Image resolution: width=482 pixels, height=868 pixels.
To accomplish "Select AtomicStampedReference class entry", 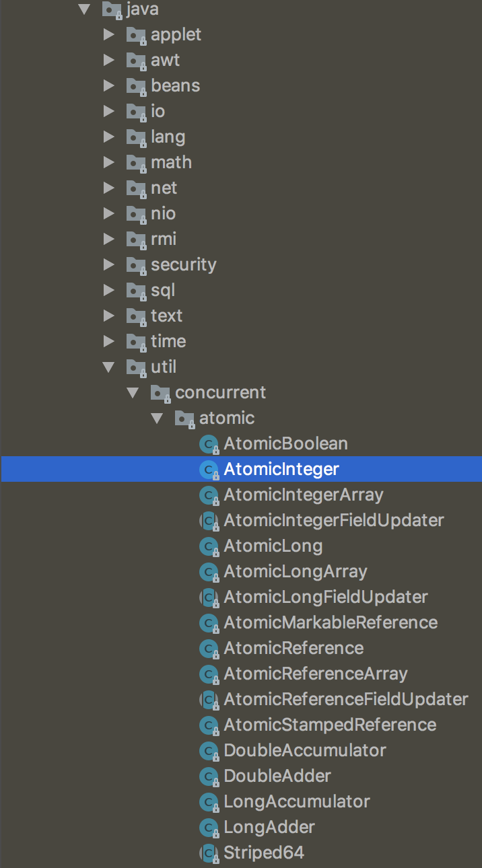I will pyautogui.click(x=330, y=725).
